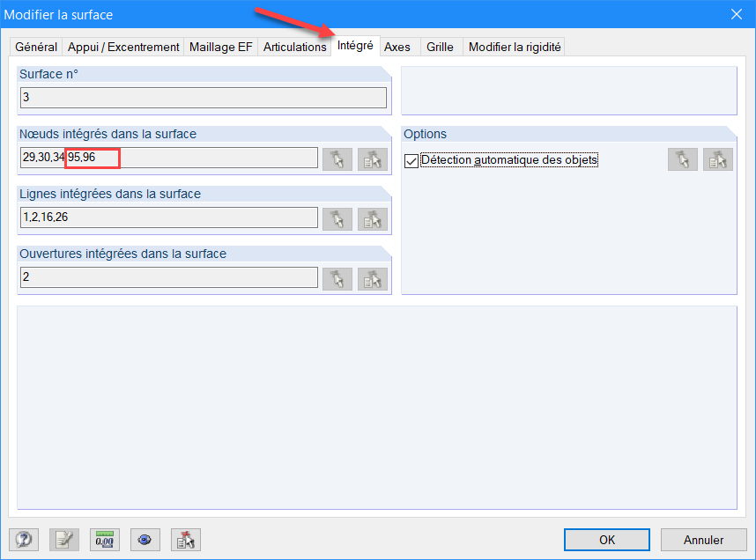Confirm changes with the OK button
This screenshot has height=560, width=756.
coord(606,540)
